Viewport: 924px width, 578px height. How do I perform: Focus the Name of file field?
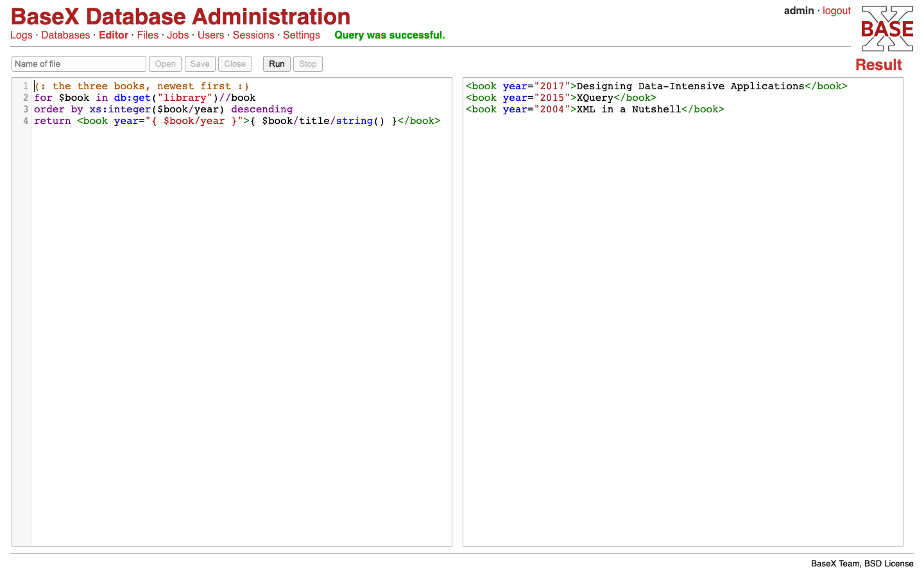(x=79, y=64)
